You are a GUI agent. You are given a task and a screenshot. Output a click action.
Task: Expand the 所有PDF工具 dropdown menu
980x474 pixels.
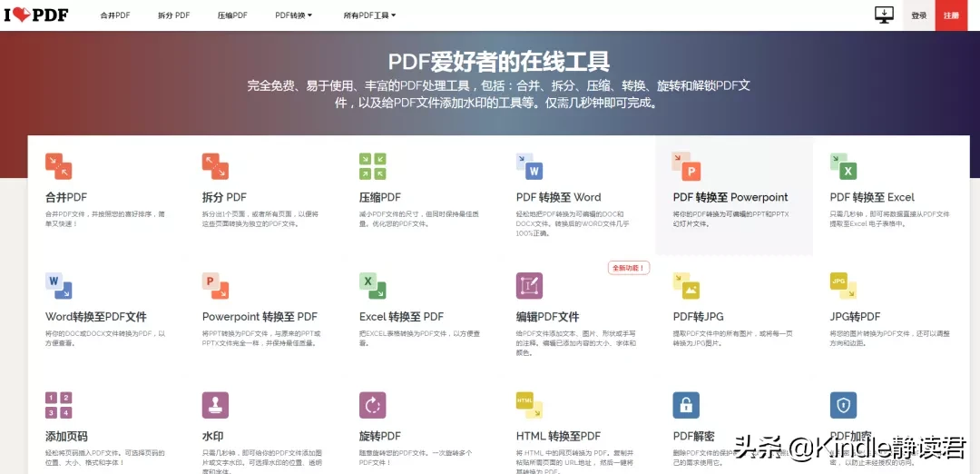(369, 15)
